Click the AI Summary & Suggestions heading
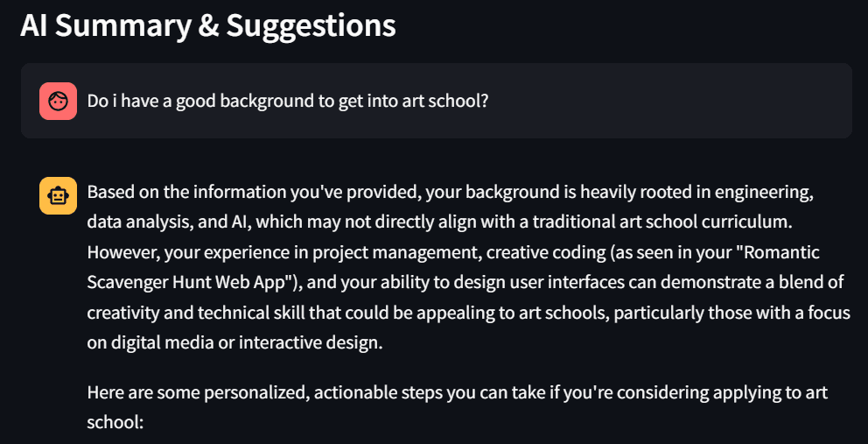The height and width of the screenshot is (444, 868). 208,25
